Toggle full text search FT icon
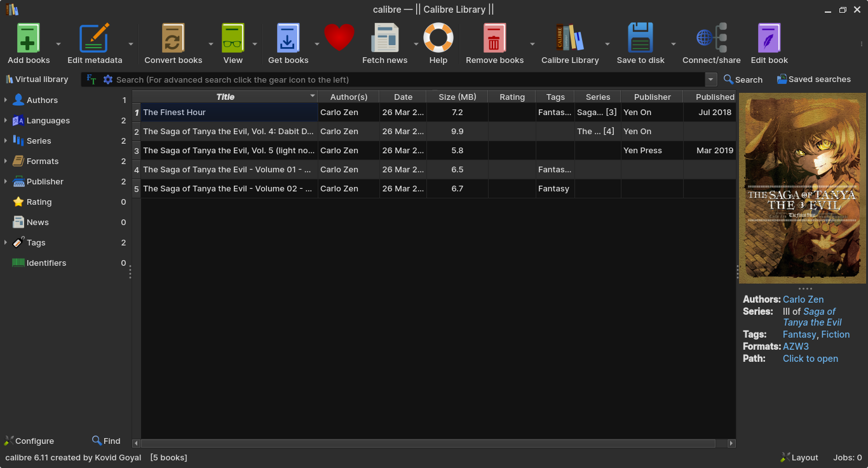868x468 pixels. click(x=92, y=79)
